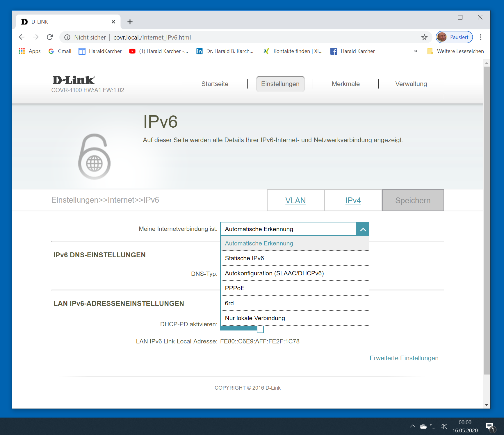
Task: Switch to the D-LINK browser tab
Action: (x=68, y=22)
